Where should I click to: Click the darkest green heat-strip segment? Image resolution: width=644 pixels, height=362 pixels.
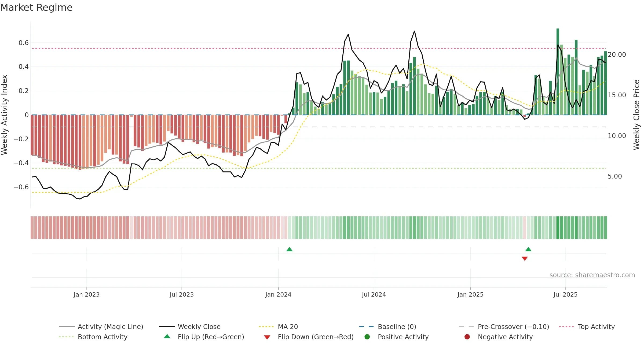558,228
